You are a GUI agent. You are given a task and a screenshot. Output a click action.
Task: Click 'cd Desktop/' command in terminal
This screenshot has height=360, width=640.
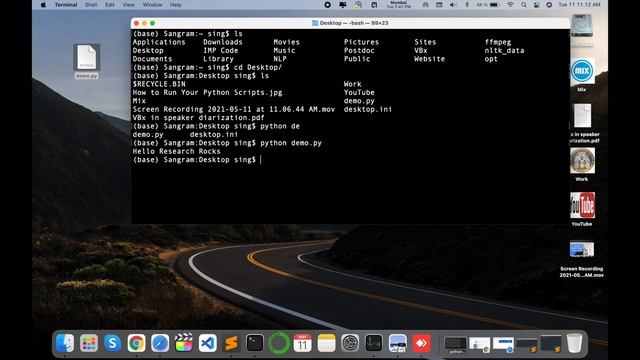click(x=258, y=67)
